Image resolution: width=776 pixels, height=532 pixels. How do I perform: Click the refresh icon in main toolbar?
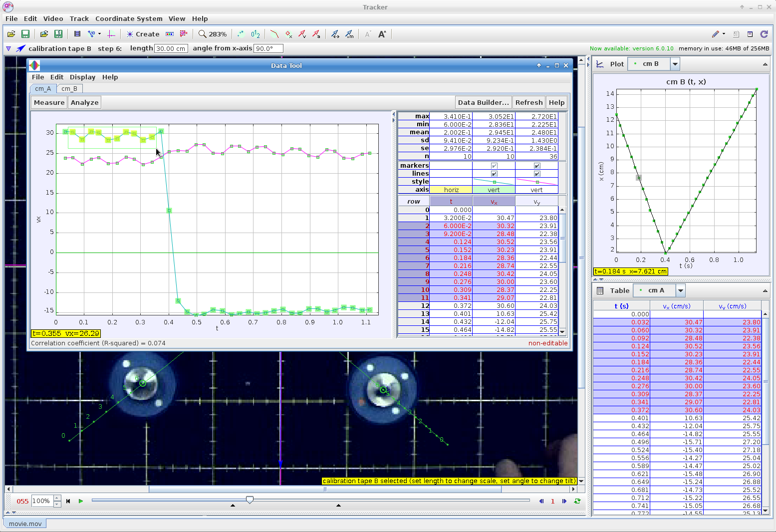point(764,34)
